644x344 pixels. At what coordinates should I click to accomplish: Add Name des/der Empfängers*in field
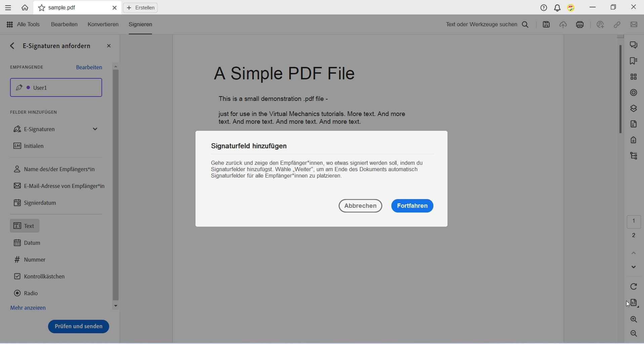click(x=54, y=169)
